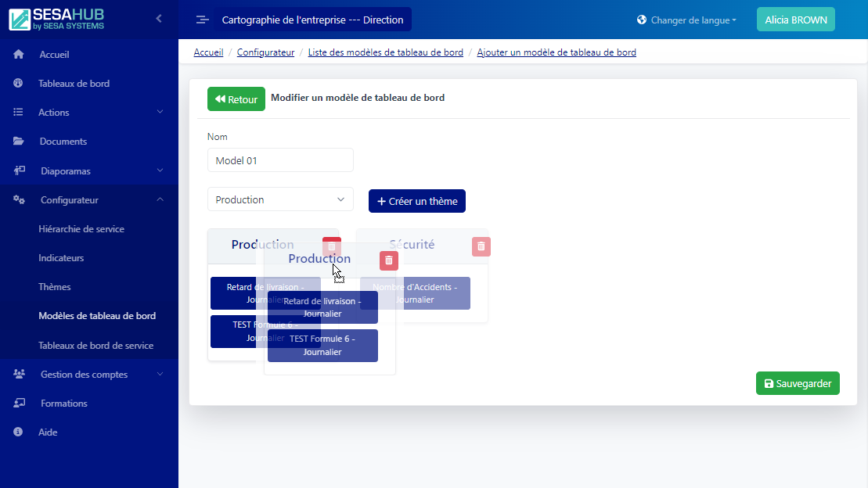Open Tableaux de bord de service item
The image size is (868, 488).
95,346
